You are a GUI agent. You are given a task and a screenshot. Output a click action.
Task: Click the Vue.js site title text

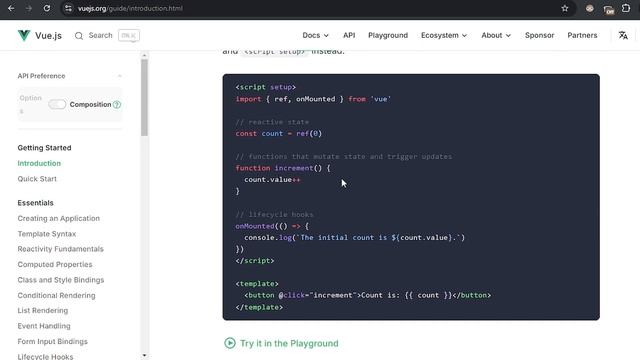point(48,36)
